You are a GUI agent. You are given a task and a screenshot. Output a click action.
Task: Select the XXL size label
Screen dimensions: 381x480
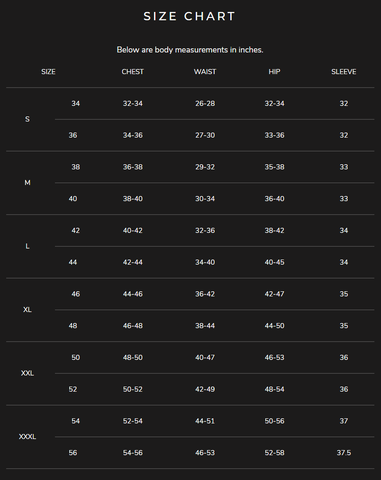(x=27, y=373)
